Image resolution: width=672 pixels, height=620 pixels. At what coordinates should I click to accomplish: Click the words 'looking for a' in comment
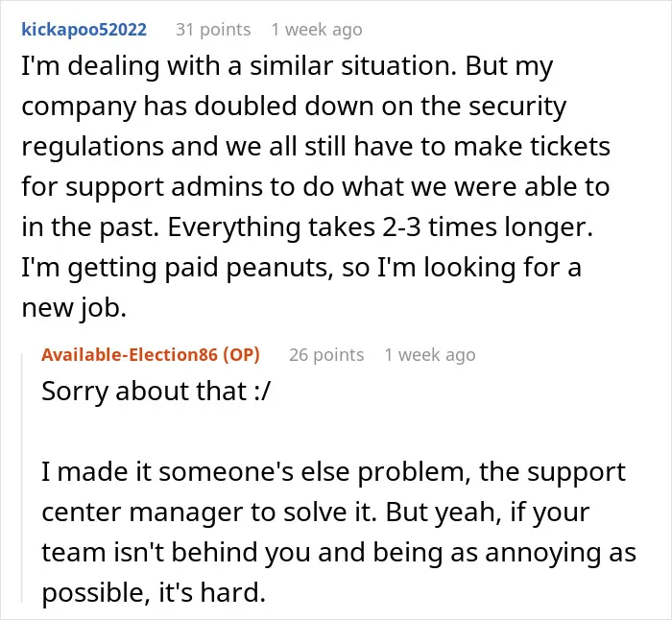point(502,268)
